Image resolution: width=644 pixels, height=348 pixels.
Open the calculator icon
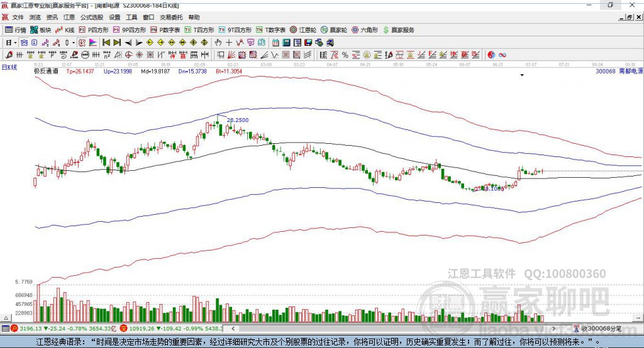pos(286,43)
